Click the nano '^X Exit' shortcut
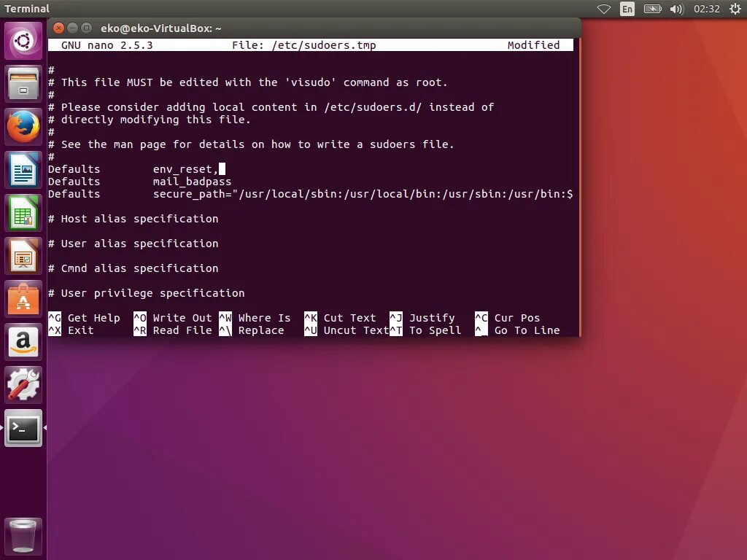 point(71,330)
